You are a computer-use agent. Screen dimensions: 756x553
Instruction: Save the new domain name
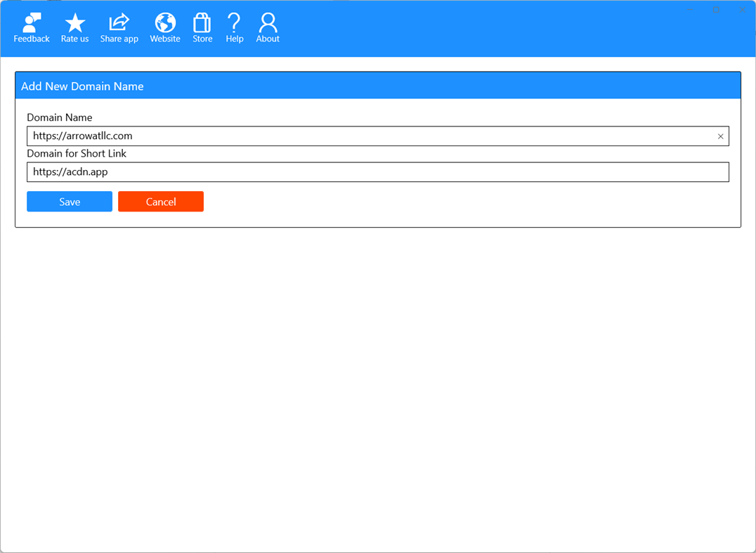pyautogui.click(x=69, y=201)
